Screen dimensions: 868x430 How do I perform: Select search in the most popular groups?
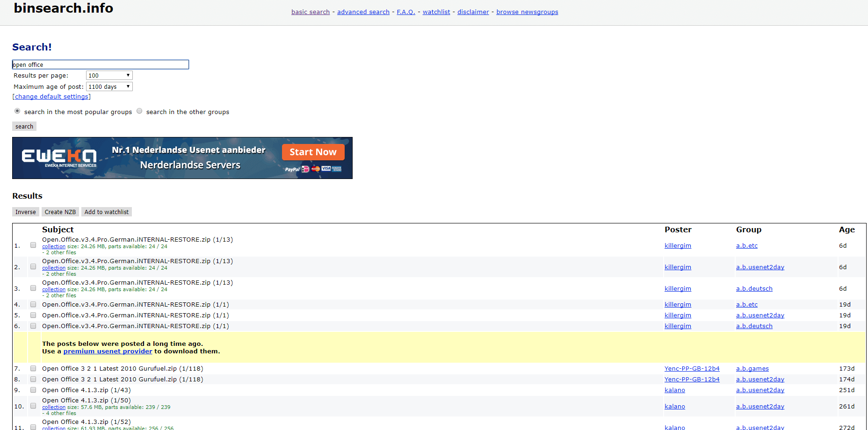tap(17, 111)
